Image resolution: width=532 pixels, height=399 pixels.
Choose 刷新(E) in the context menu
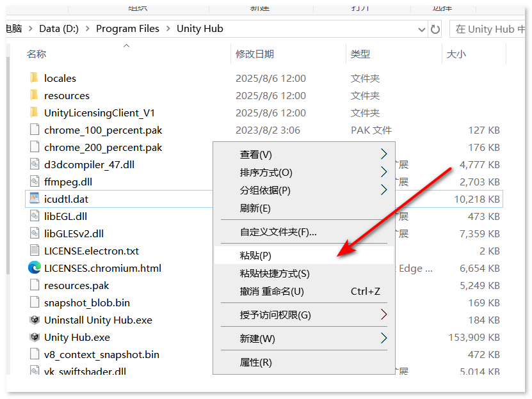click(304, 208)
